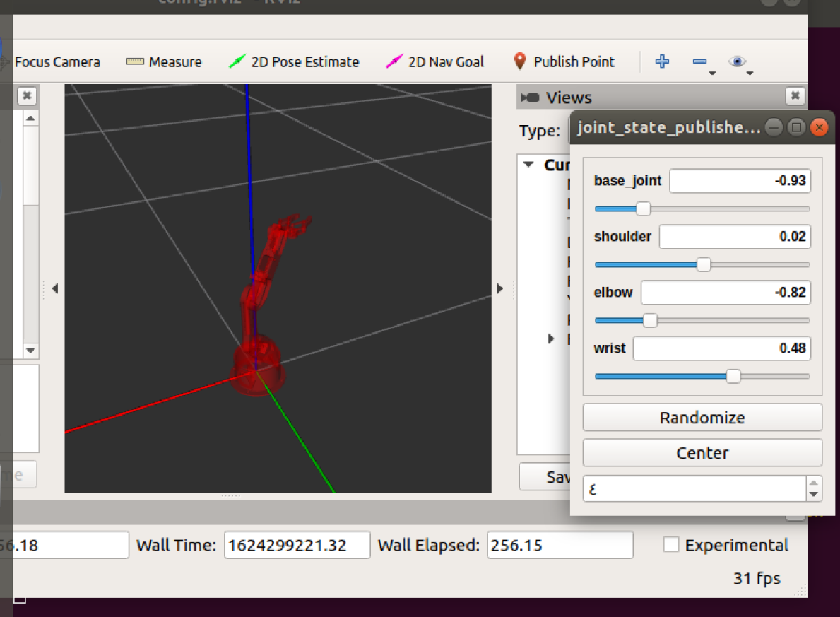Activate the Measure tool

coord(163,61)
